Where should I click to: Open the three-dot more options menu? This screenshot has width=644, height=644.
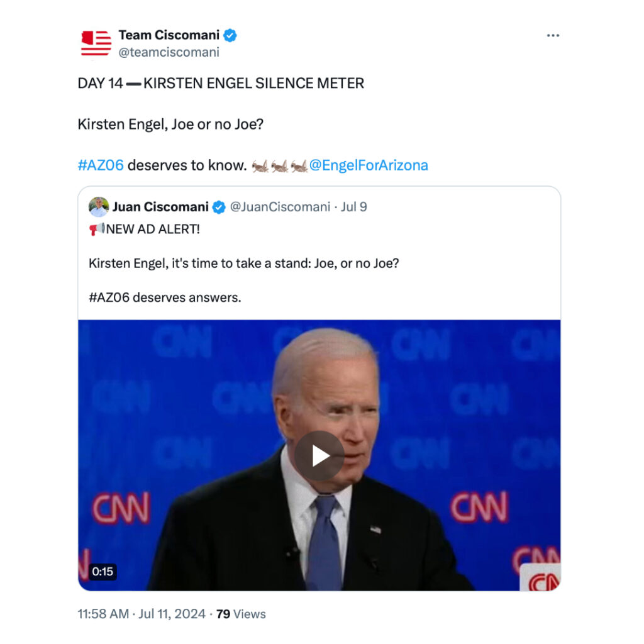click(x=553, y=36)
